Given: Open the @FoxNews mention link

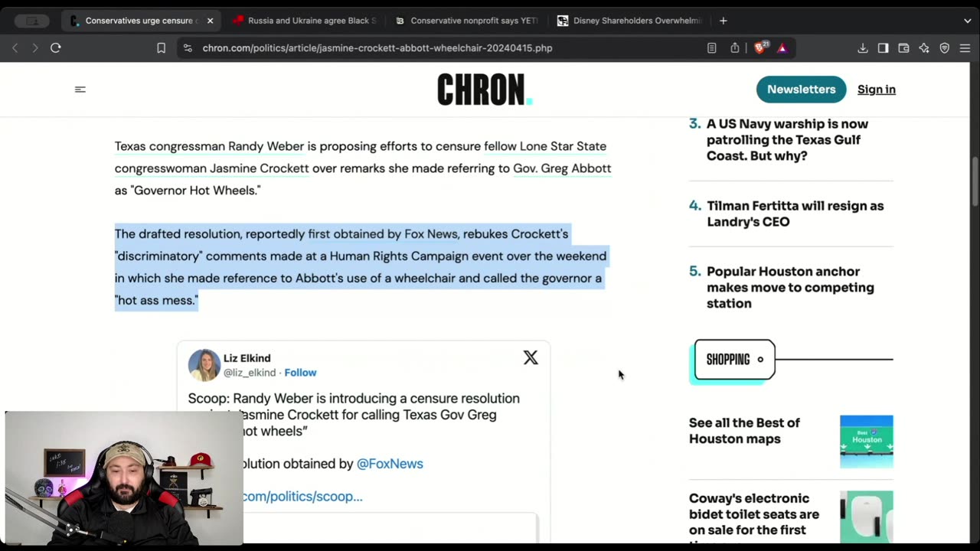Looking at the screenshot, I should (x=390, y=464).
